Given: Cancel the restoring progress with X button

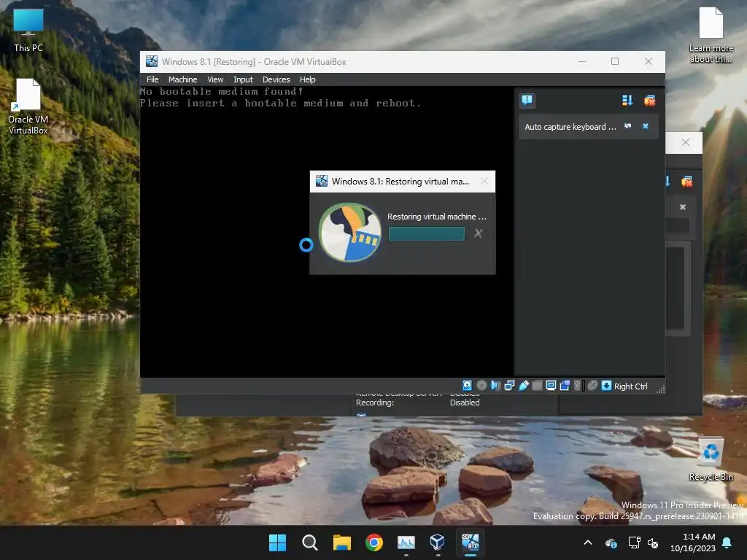Looking at the screenshot, I should point(479,233).
